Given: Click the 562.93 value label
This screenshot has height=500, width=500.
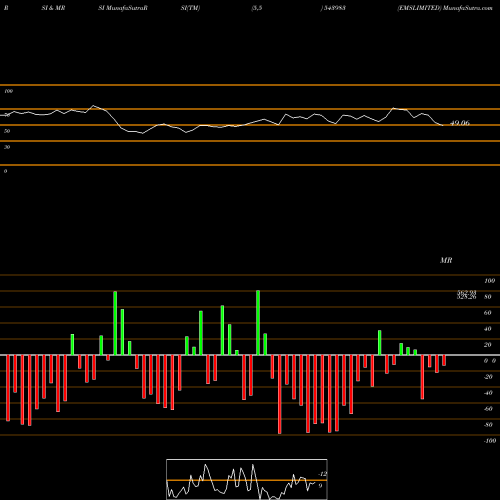Looking at the screenshot, I should (x=466, y=292).
